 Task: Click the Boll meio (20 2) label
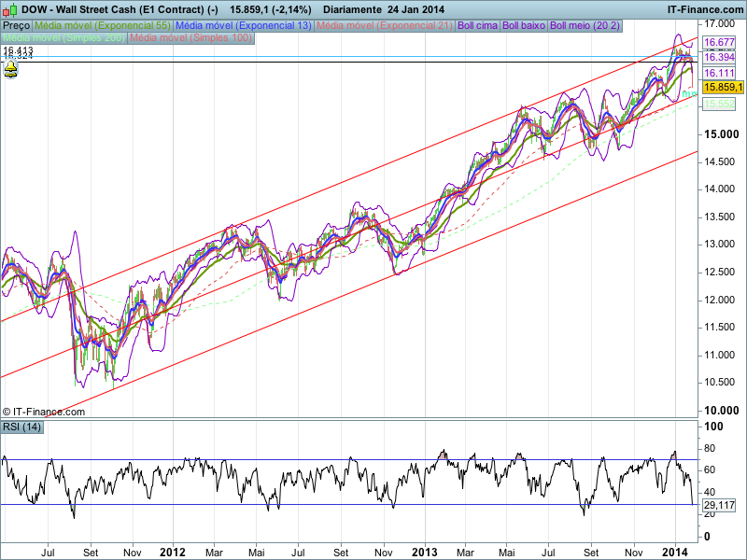pyautogui.click(x=585, y=26)
